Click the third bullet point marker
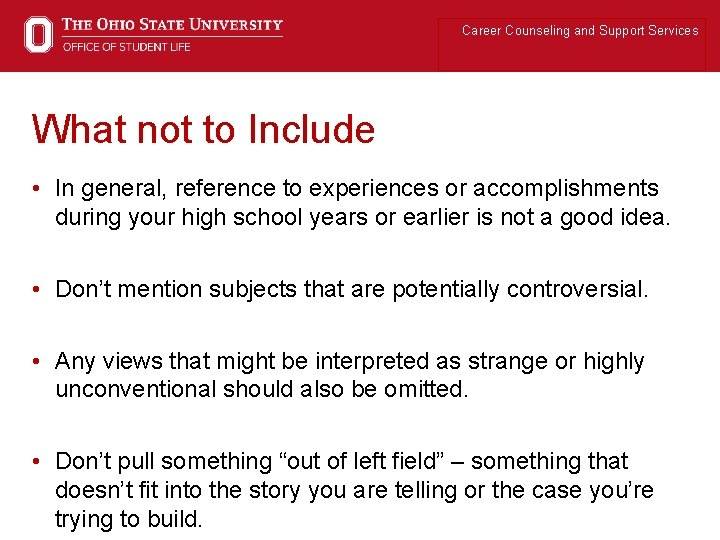The height and width of the screenshot is (540, 720). point(36,362)
